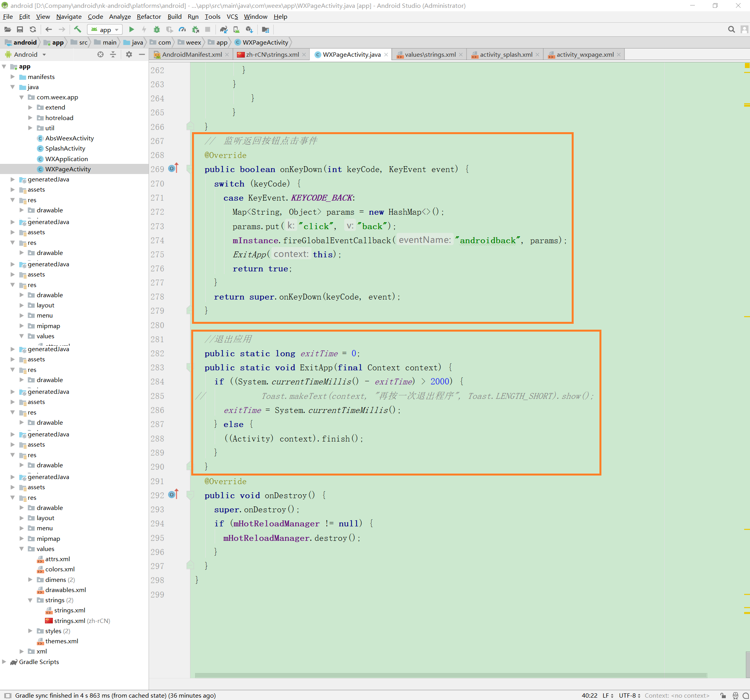Open the Refactor menu

pyautogui.click(x=149, y=16)
